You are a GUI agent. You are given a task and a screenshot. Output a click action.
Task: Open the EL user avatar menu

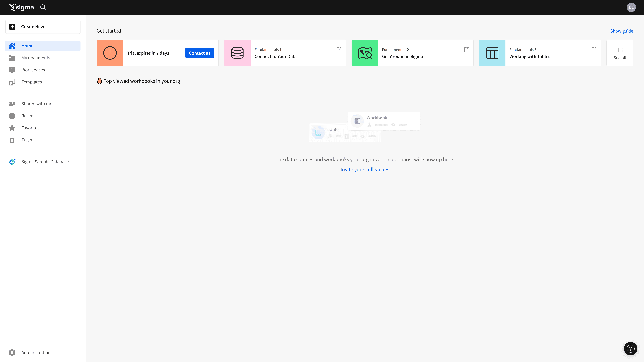click(x=631, y=7)
